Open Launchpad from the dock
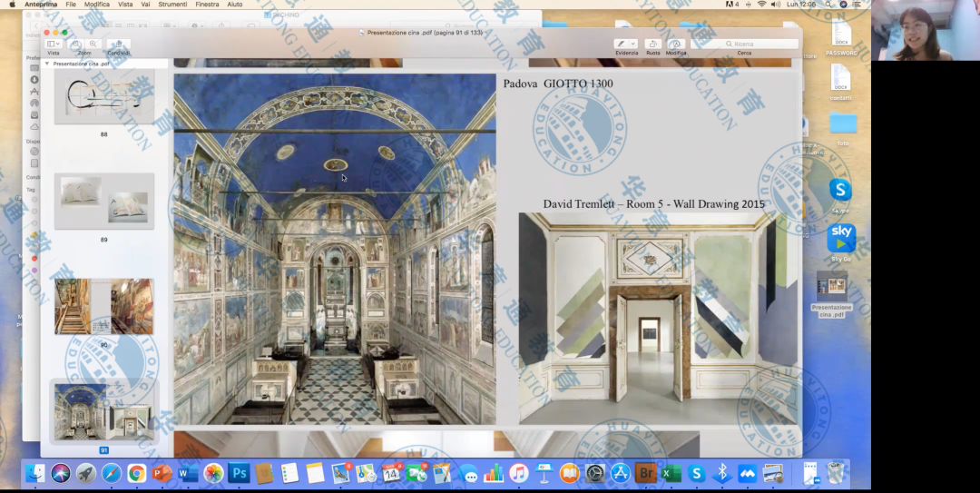980x493 pixels. click(x=86, y=474)
